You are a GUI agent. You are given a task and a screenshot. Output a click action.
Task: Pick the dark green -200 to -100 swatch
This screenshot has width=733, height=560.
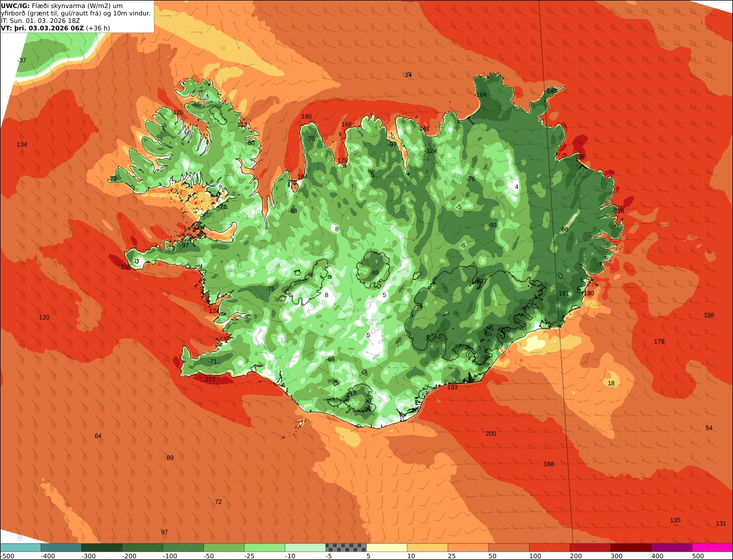tap(143, 547)
